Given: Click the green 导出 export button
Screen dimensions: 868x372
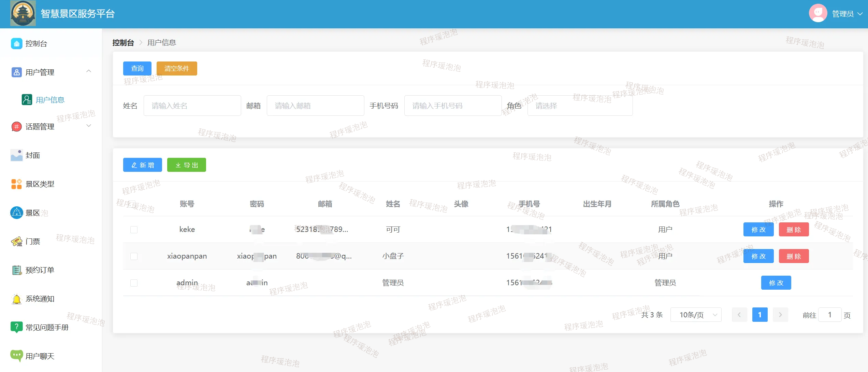Looking at the screenshot, I should coord(186,165).
